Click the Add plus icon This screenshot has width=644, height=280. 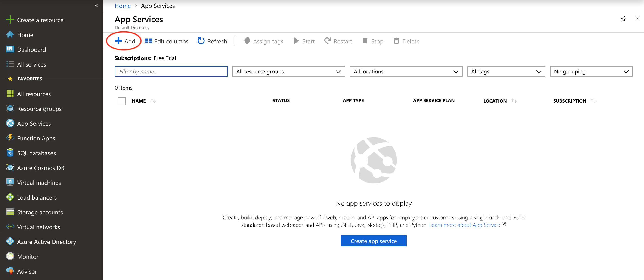pos(118,41)
